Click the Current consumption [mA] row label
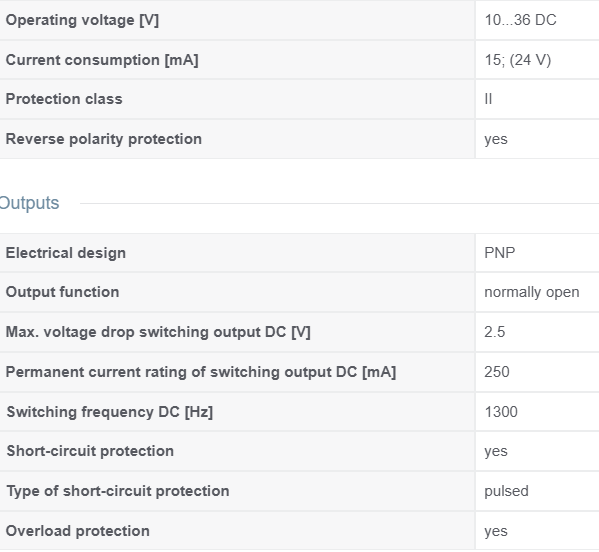The width and height of the screenshot is (599, 552). [102, 60]
